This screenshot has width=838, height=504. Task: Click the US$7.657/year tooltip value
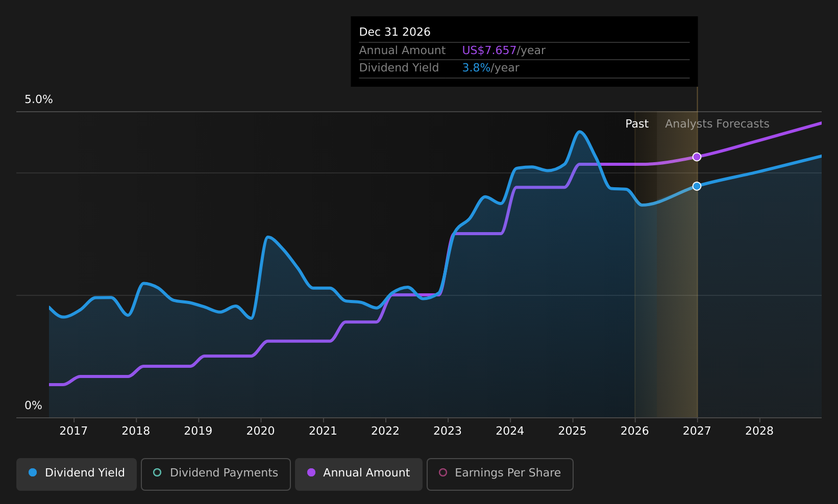[504, 51]
